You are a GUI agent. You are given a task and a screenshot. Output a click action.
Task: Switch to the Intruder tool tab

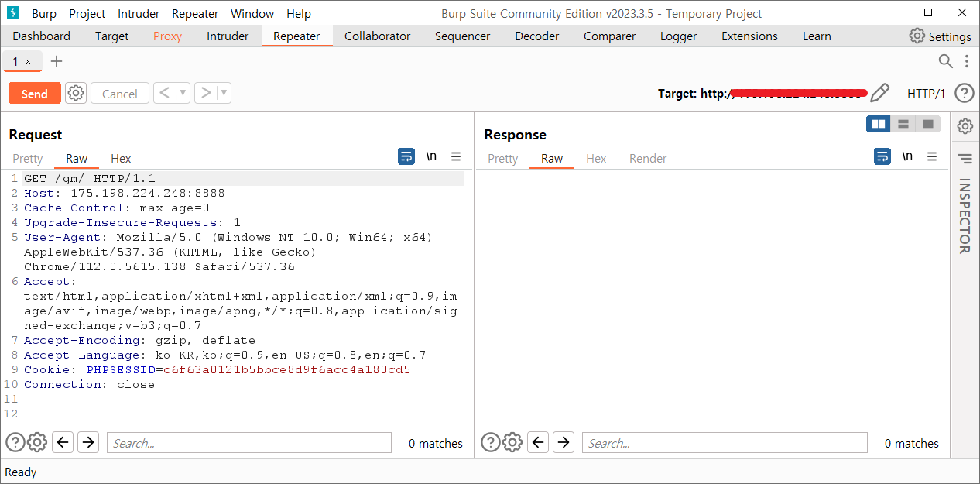coord(228,36)
